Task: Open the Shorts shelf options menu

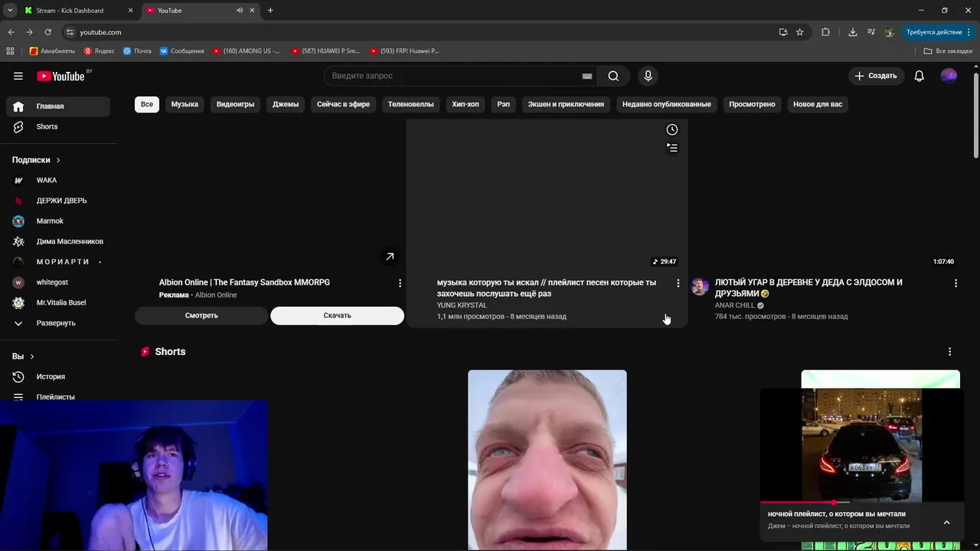Action: point(949,352)
